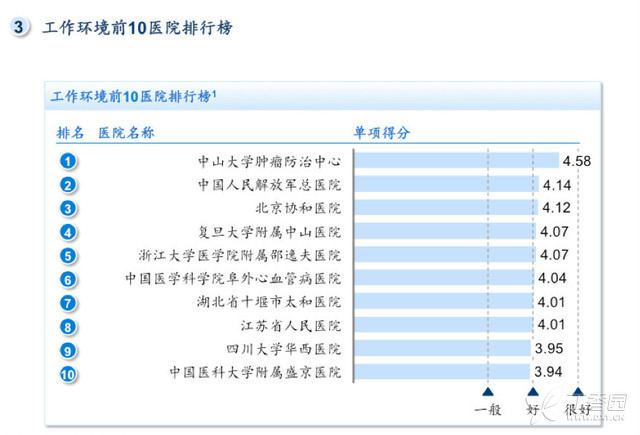Click the 一般 scale label

pos(488,409)
